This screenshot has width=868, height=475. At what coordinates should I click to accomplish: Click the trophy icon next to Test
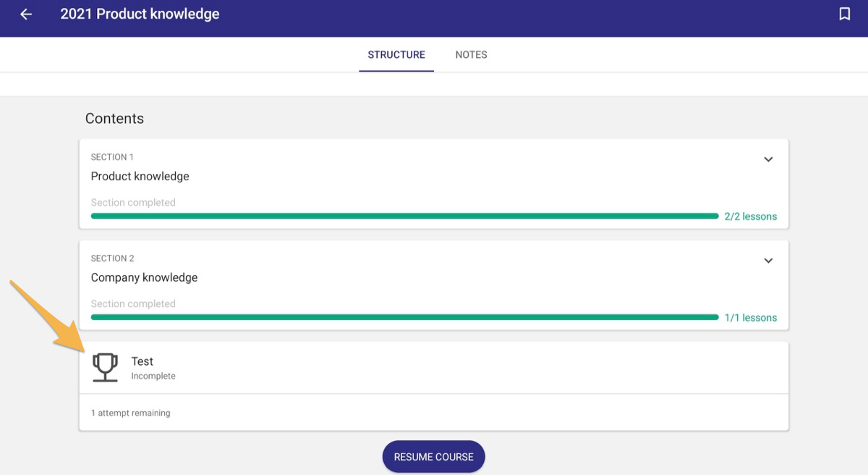(106, 367)
